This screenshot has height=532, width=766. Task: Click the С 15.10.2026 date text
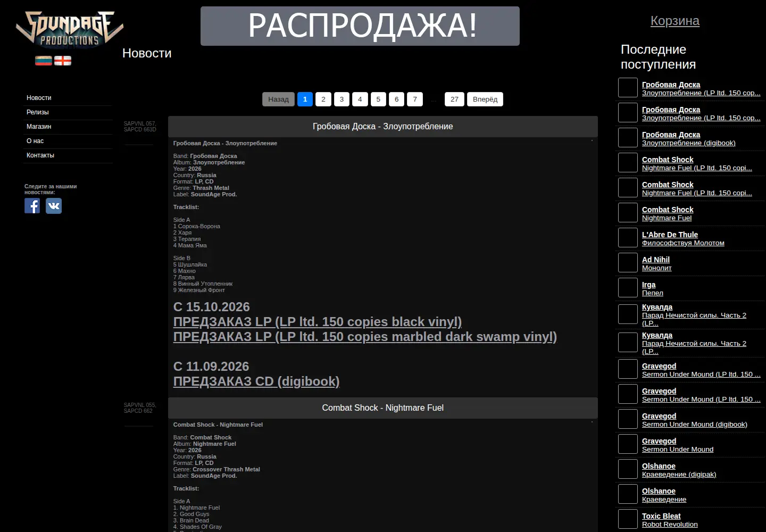point(211,307)
